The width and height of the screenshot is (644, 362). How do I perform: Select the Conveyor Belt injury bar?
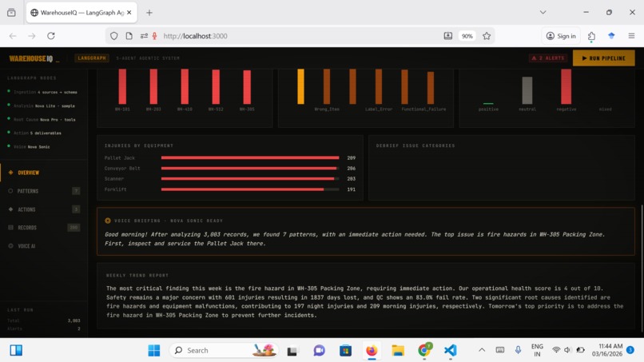click(250, 169)
